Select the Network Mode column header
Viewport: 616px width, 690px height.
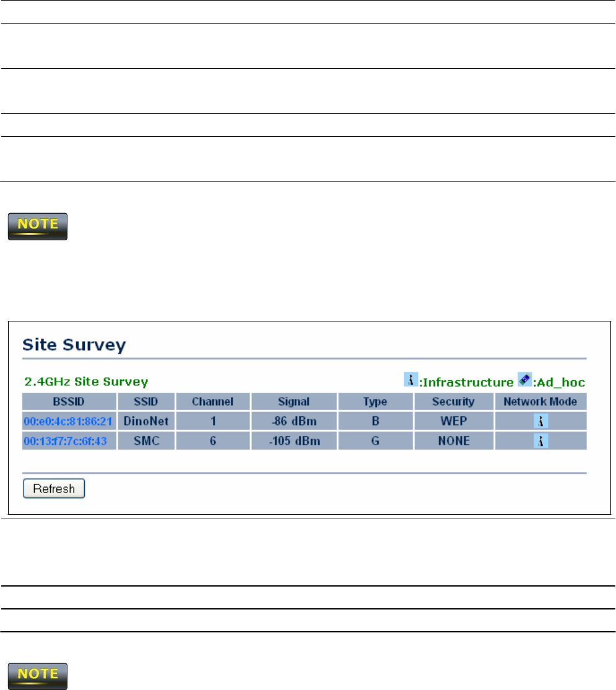coord(540,402)
